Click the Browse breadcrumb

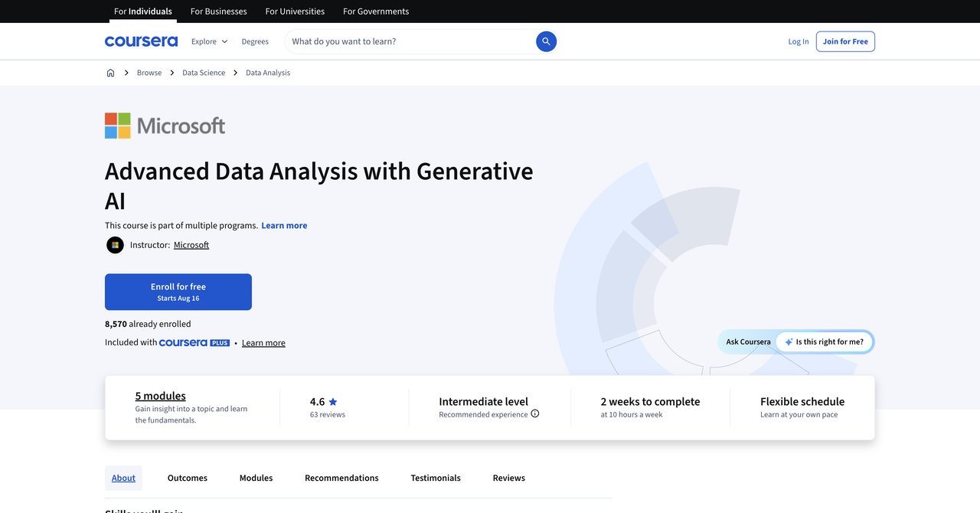pyautogui.click(x=149, y=73)
